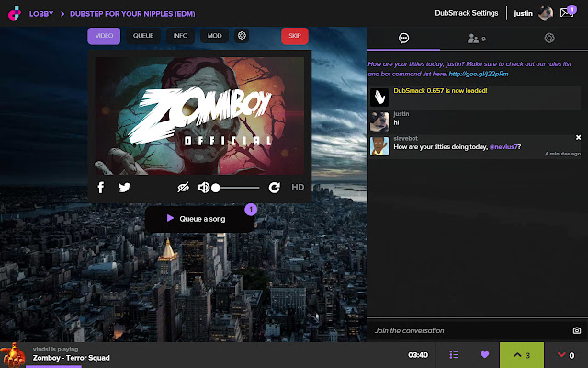Grab the song with the heart icon

[485, 355]
